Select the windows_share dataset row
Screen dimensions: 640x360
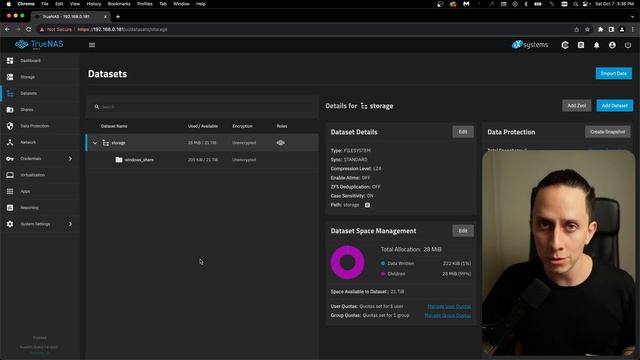tap(202, 160)
